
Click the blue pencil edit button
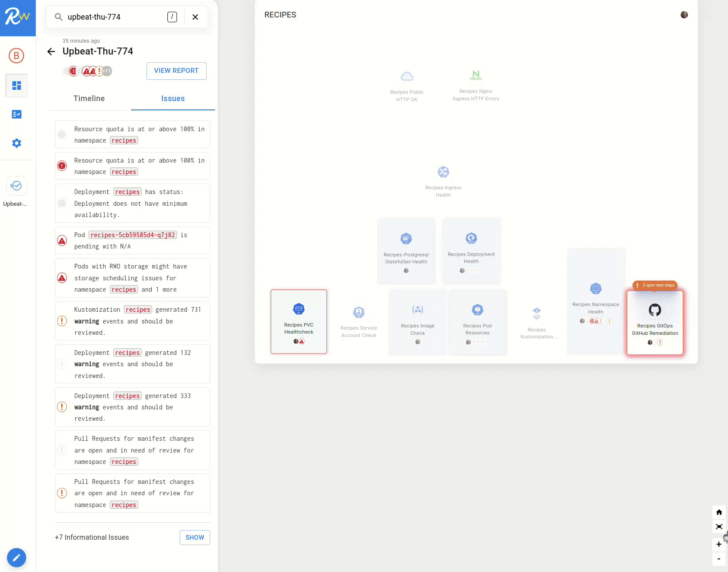tap(17, 557)
